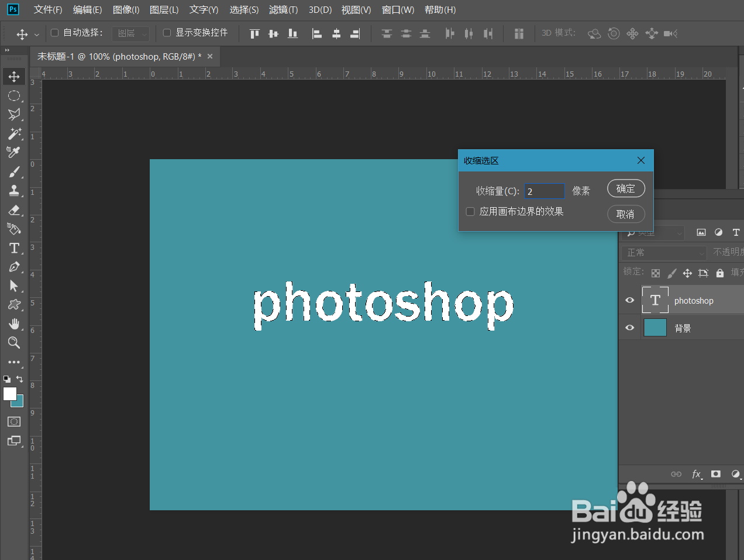744x560 pixels.
Task: Open the 正常 blend mode dropdown
Action: coord(664,253)
